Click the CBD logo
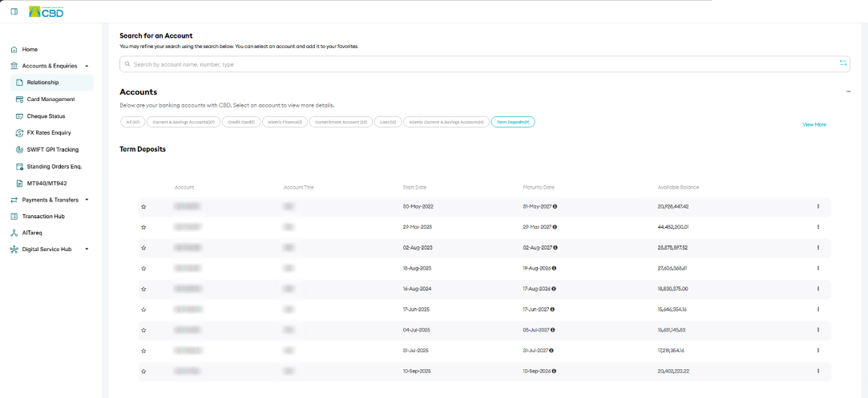 [46, 11]
